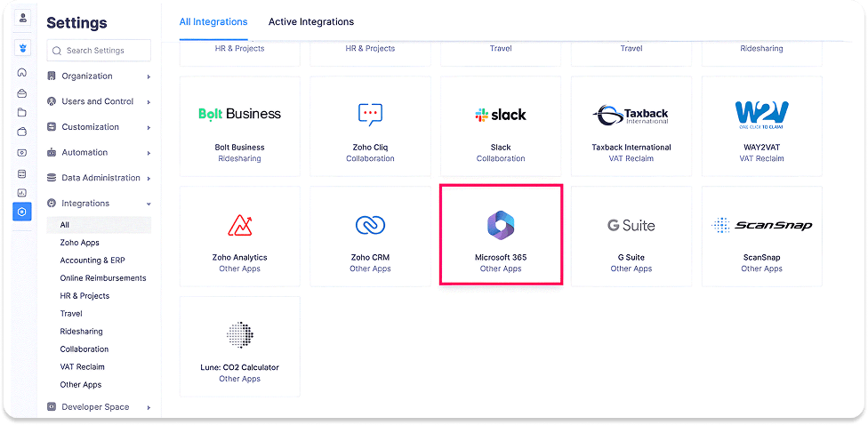Select the ScanSnap integration logo
This screenshot has width=868, height=425.
[761, 225]
